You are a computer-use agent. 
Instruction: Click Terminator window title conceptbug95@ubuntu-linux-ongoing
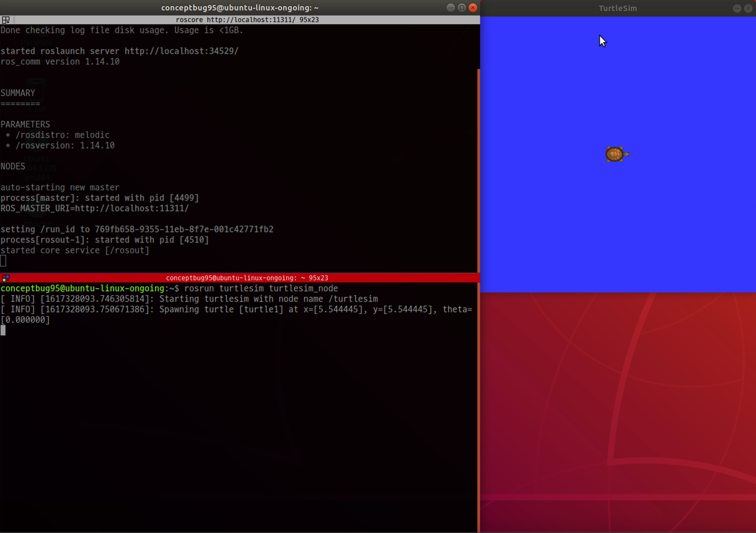pos(240,7)
